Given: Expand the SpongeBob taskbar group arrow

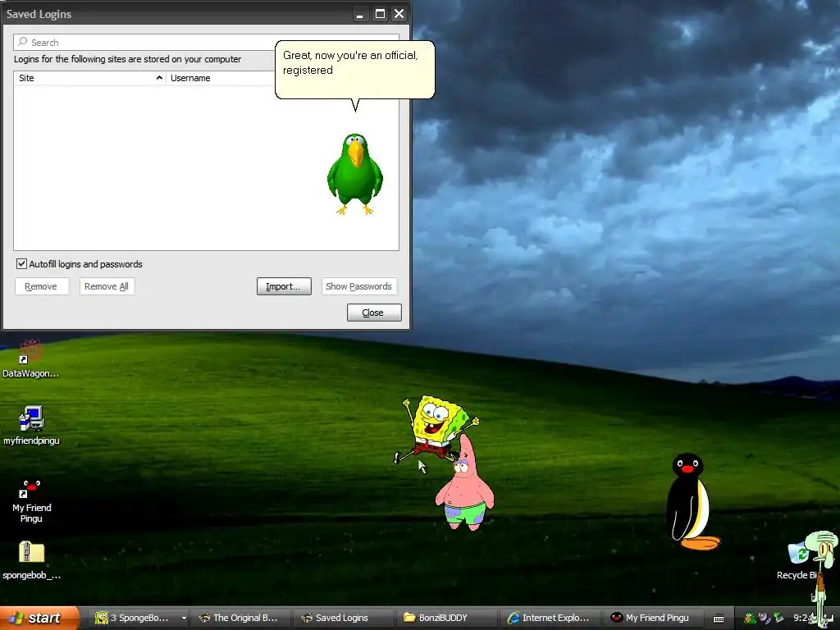Looking at the screenshot, I should tap(184, 618).
